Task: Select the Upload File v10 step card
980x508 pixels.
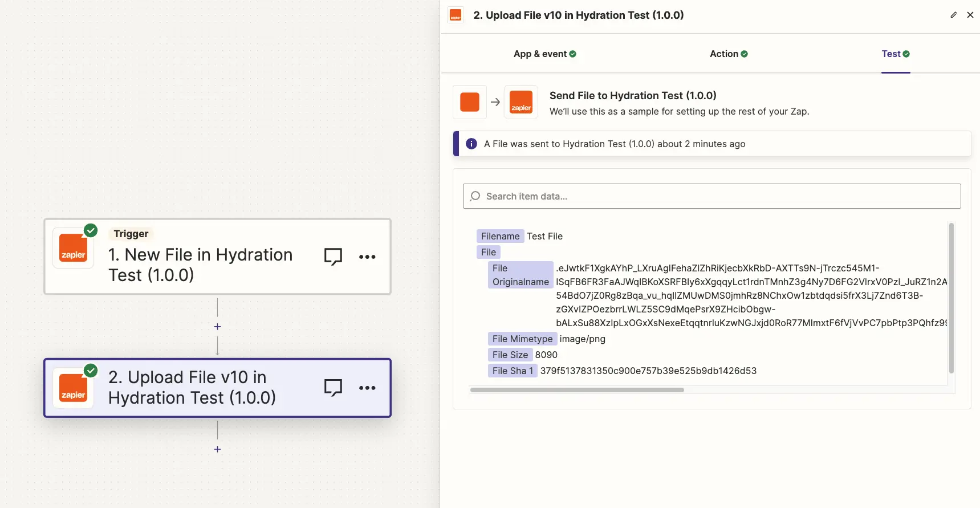Action: click(217, 388)
